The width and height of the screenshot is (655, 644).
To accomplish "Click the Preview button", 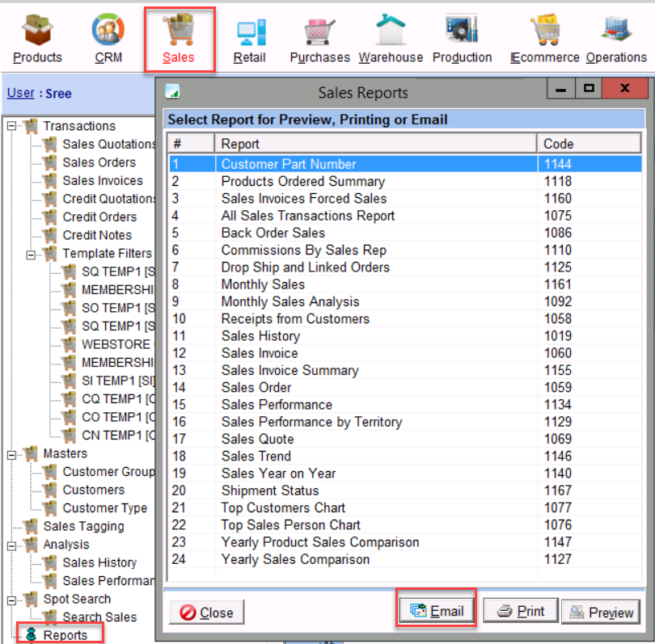I will (x=600, y=612).
